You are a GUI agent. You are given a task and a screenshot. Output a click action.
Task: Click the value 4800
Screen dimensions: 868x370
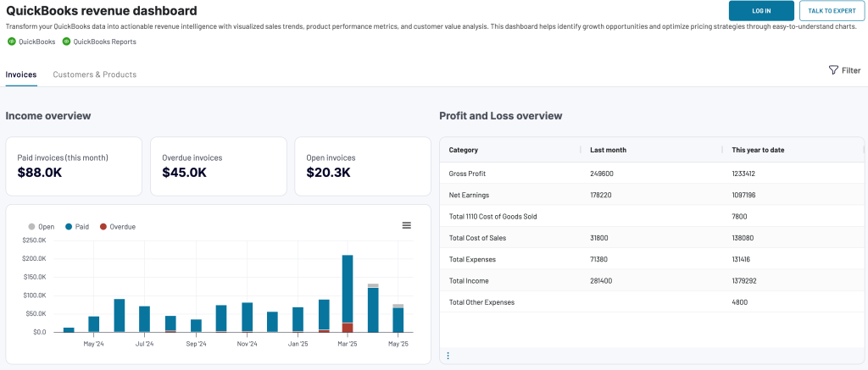point(739,302)
